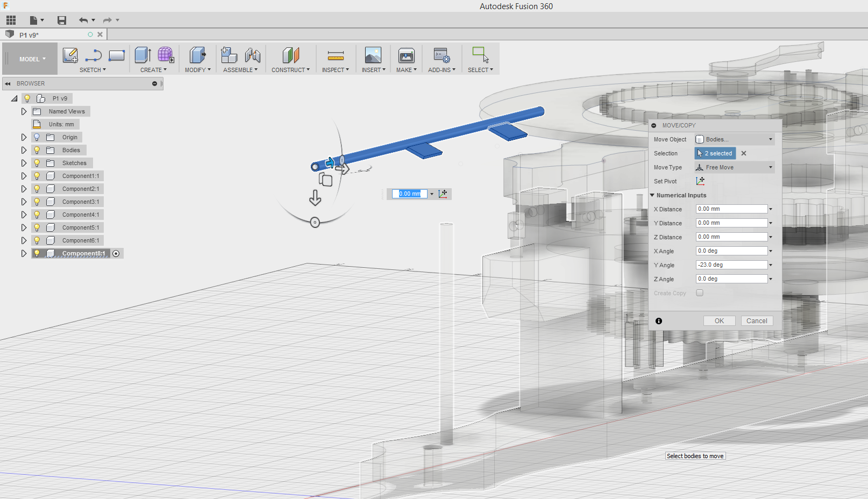Collapse the Numerical Inputs section
The image size is (868, 499).
(652, 195)
